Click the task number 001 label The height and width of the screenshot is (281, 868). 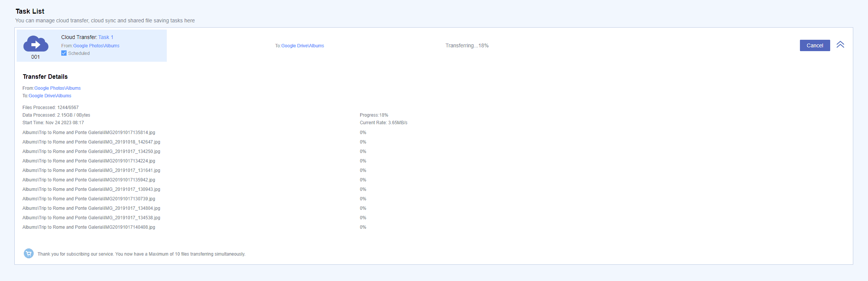coord(36,57)
